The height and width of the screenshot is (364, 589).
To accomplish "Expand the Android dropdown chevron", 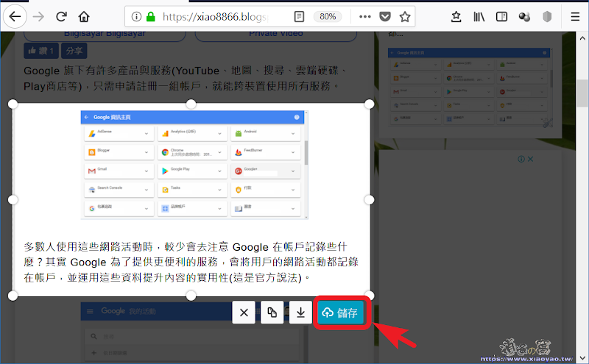I will point(293,134).
